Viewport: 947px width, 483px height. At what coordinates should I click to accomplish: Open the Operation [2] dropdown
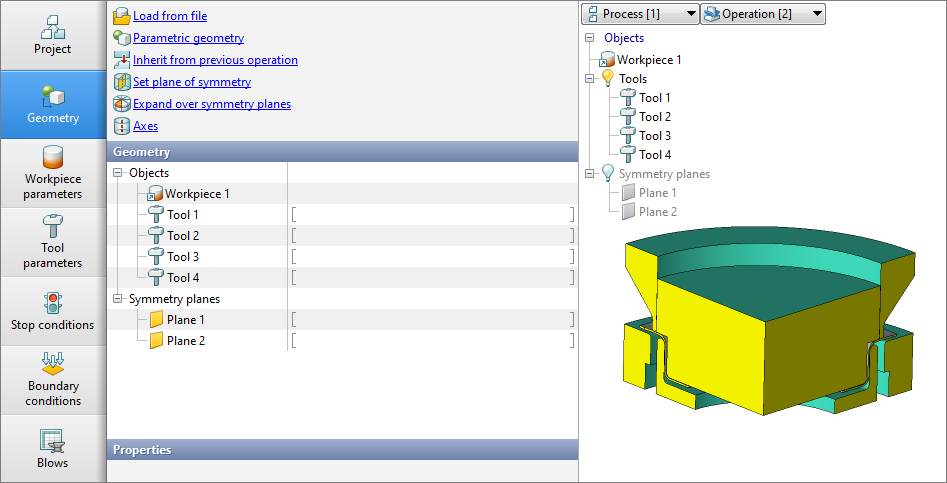(x=763, y=14)
